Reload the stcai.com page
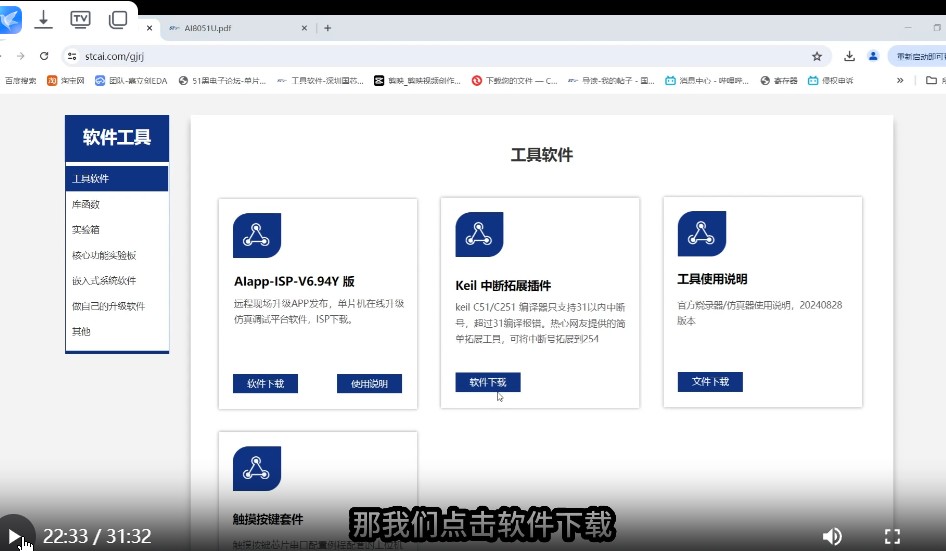 click(x=44, y=56)
